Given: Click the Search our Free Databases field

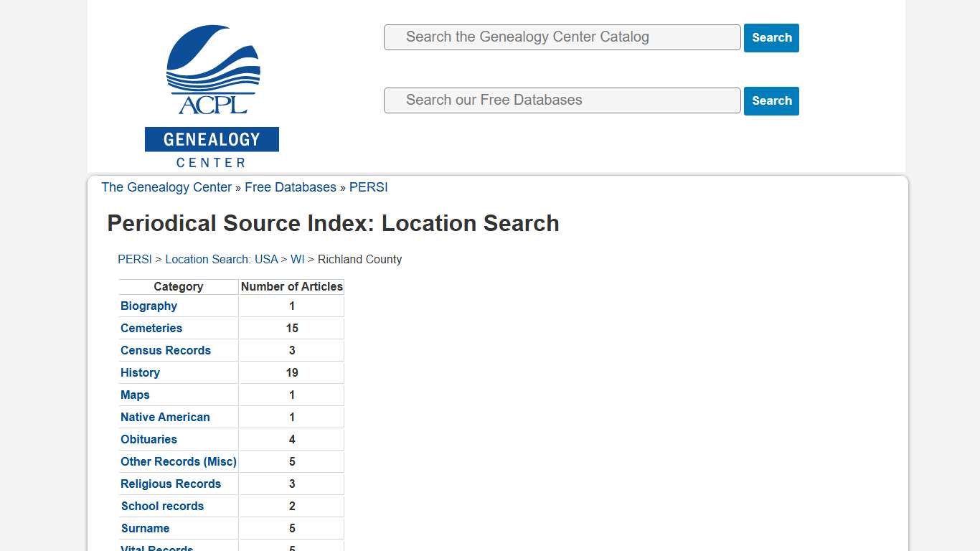Looking at the screenshot, I should tap(562, 100).
